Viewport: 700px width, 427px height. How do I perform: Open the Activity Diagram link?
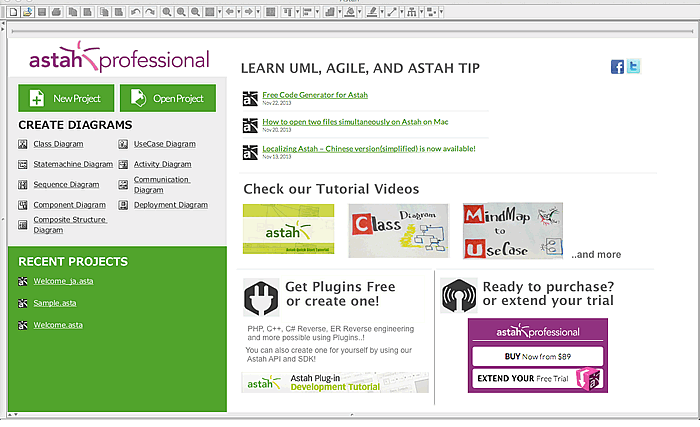click(x=162, y=164)
